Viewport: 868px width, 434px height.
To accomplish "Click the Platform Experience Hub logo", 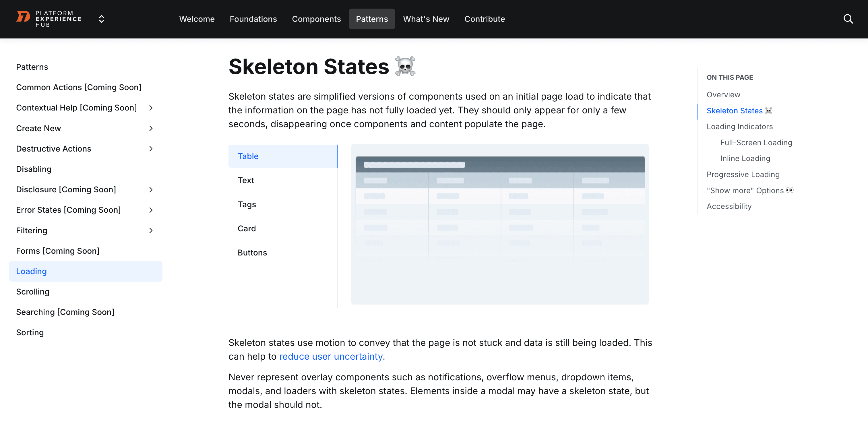I will click(x=49, y=19).
